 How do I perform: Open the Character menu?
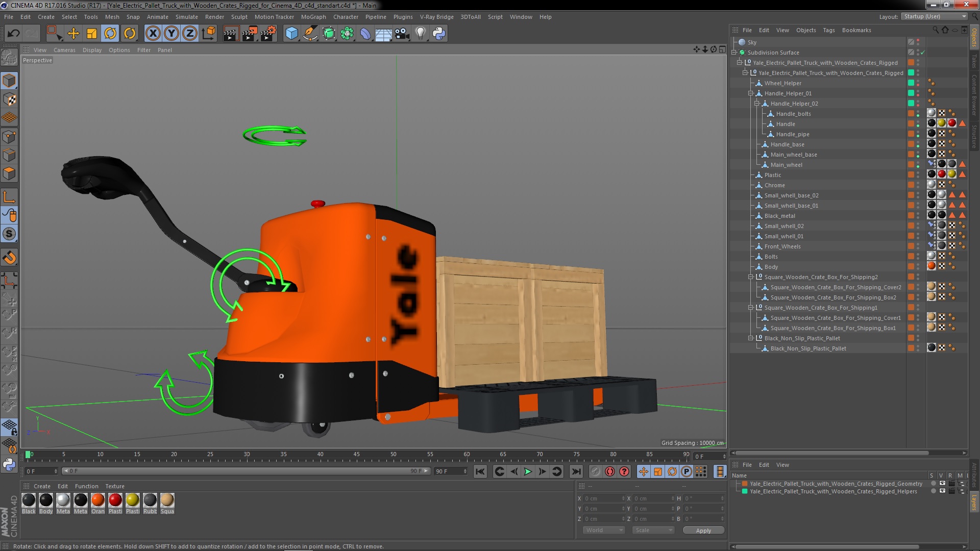click(x=346, y=17)
